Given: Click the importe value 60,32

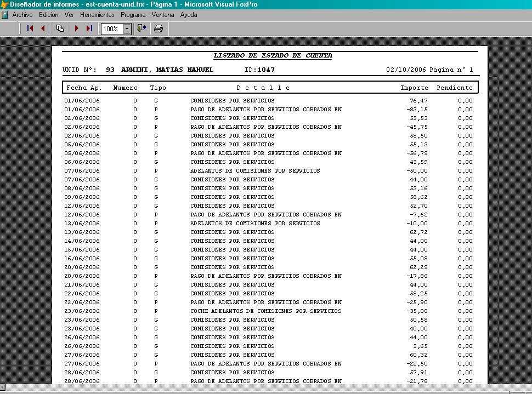Looking at the screenshot, I should pos(418,355).
